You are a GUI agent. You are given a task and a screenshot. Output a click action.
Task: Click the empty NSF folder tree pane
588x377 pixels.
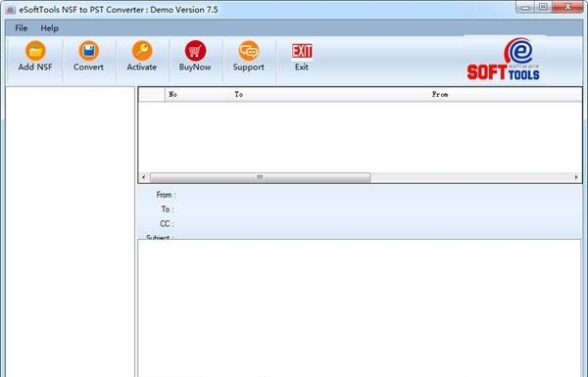pos(71,232)
